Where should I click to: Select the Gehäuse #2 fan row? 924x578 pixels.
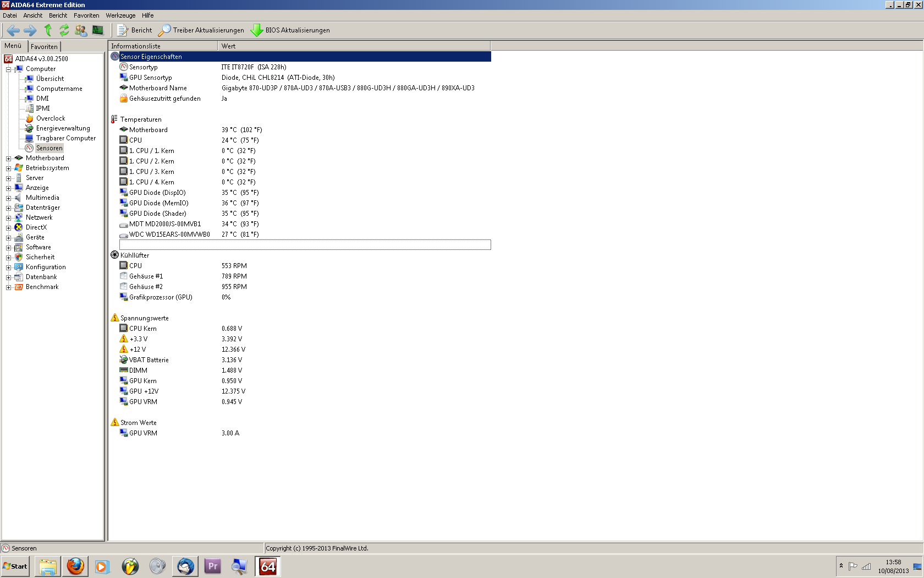coord(300,287)
